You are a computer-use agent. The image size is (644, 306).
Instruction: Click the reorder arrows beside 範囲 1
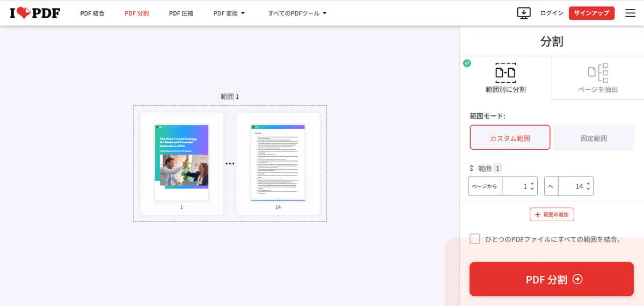(472, 168)
